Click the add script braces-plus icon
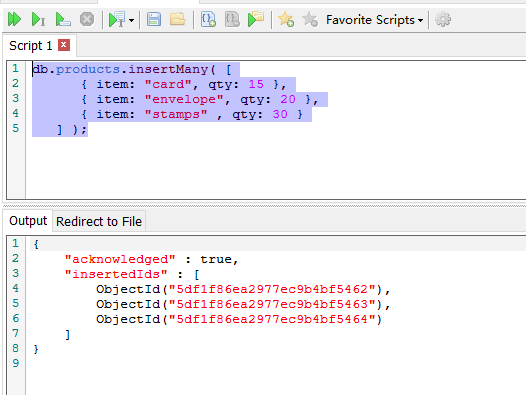Image resolution: width=526 pixels, height=395 pixels. click(208, 19)
